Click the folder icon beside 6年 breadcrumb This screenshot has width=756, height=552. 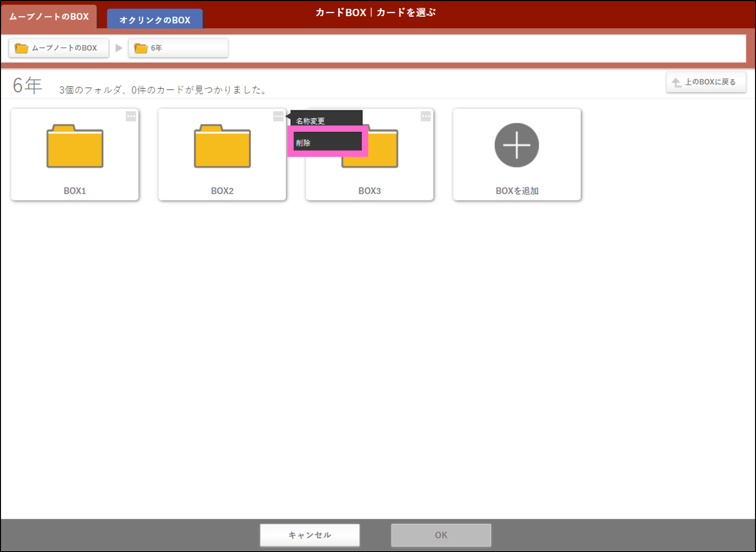[x=141, y=48]
